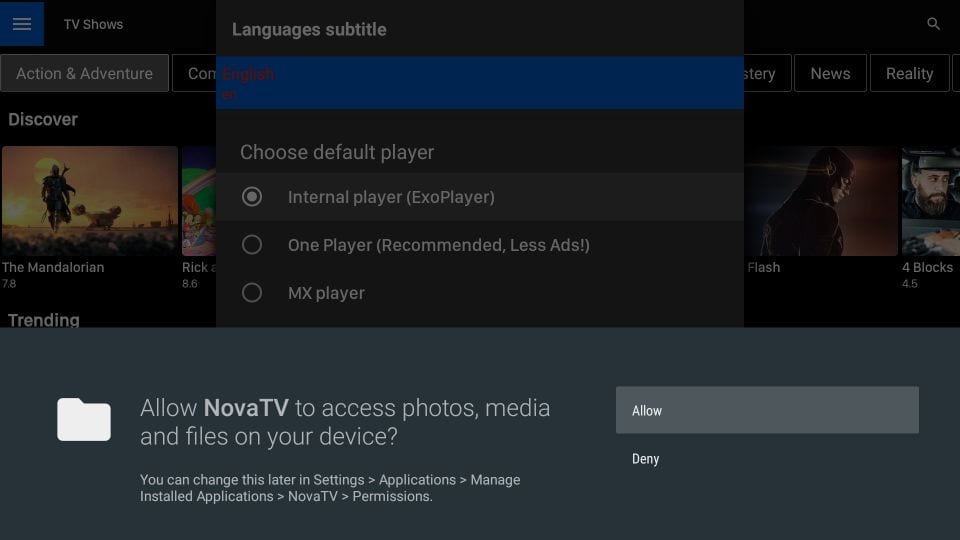The image size is (960, 540).
Task: Click the search magnifier icon
Action: pos(933,24)
